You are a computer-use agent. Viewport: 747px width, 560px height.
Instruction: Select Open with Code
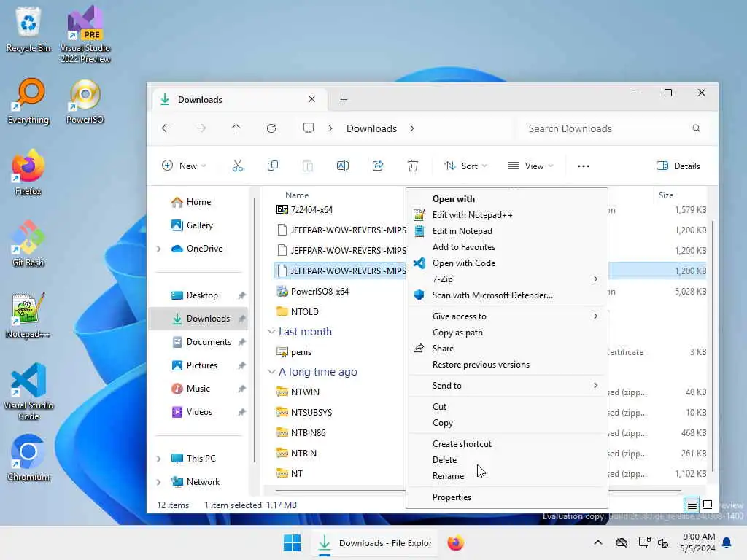tap(507, 262)
